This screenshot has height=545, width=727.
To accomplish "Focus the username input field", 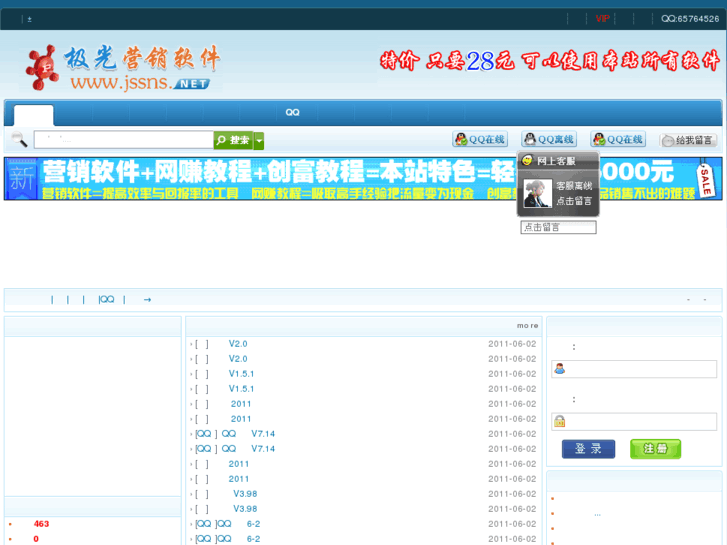I will pos(634,369).
